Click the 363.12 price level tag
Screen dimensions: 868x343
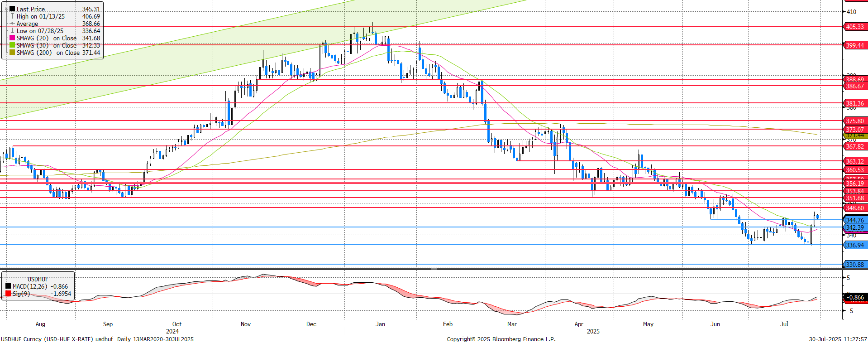point(855,161)
